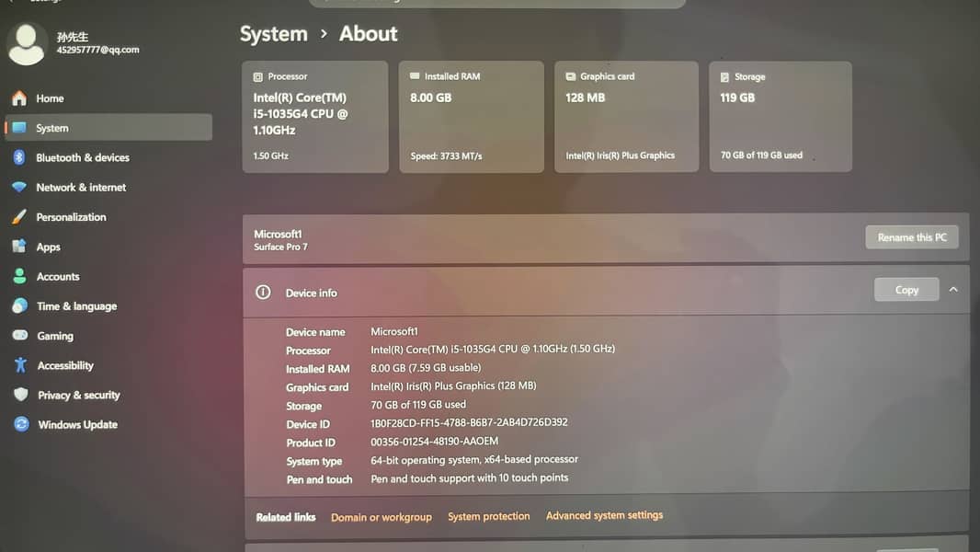Click the Time & language globe icon

coord(20,305)
